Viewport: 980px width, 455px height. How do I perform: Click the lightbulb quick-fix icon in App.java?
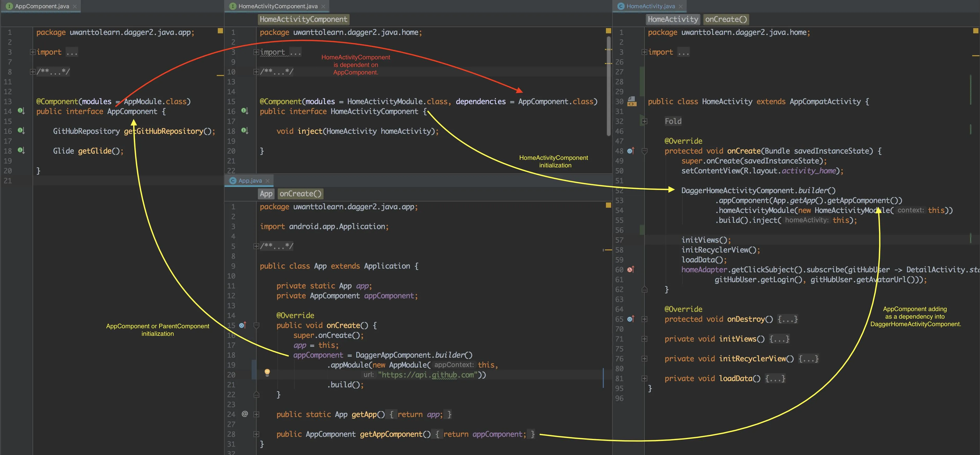tap(267, 372)
